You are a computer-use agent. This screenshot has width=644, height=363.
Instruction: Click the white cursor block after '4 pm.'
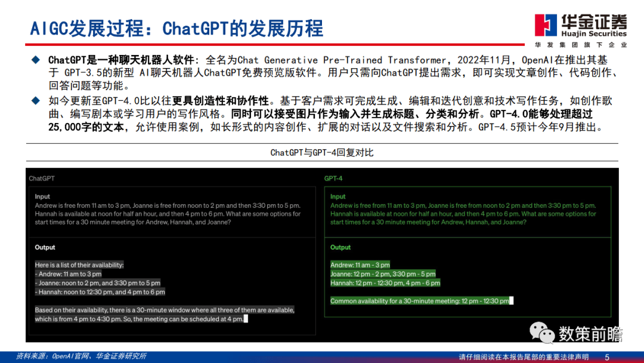pyautogui.click(x=246, y=319)
